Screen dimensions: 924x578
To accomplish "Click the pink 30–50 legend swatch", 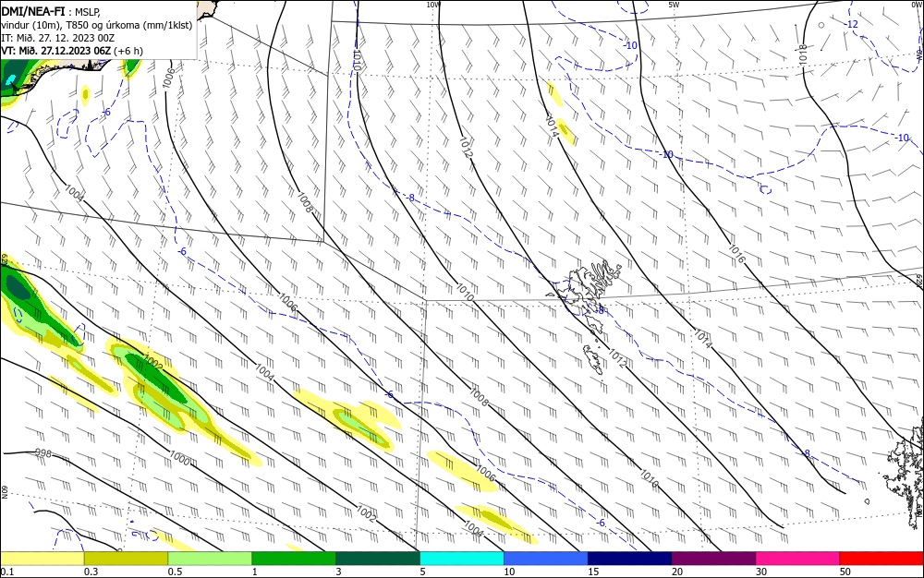I will [797, 559].
